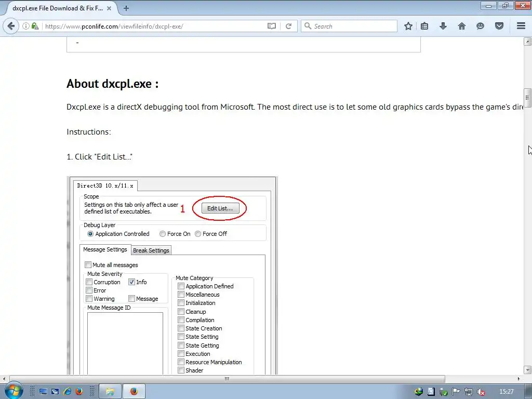The image size is (532, 399).
Task: Select Force Off debug layer option
Action: [198, 234]
